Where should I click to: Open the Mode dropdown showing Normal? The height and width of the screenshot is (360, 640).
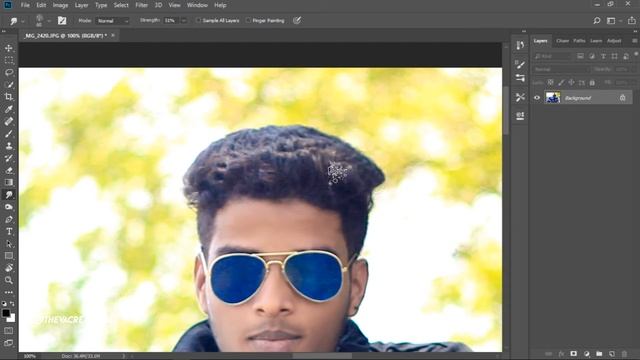[x=112, y=21]
